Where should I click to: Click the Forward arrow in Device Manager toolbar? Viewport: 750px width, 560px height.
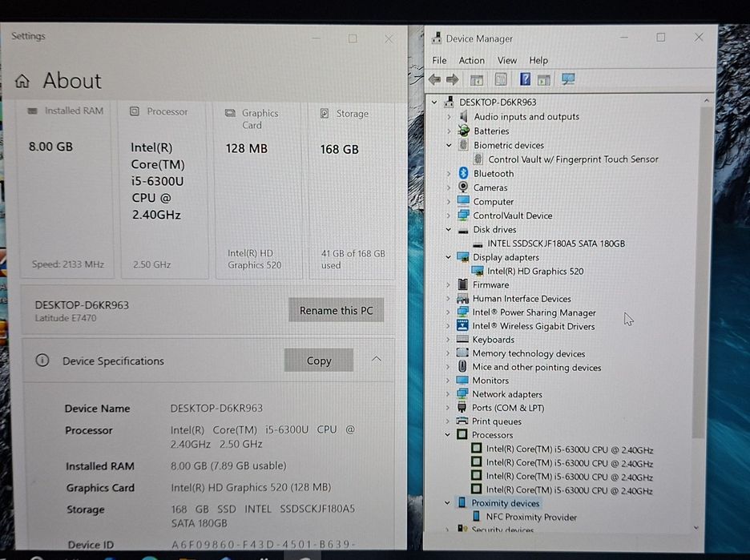(452, 79)
